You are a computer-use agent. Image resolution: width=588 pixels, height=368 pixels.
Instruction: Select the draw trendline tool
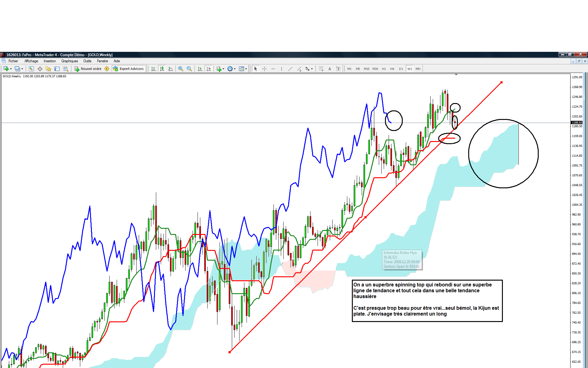click(x=290, y=69)
